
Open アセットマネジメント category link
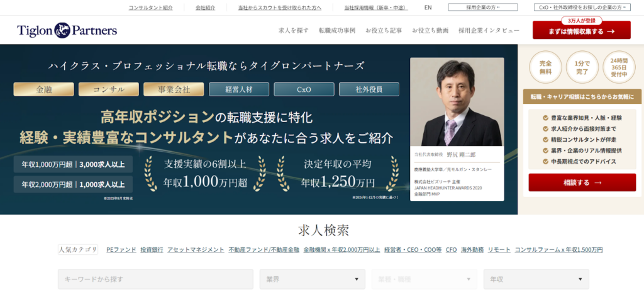click(196, 249)
